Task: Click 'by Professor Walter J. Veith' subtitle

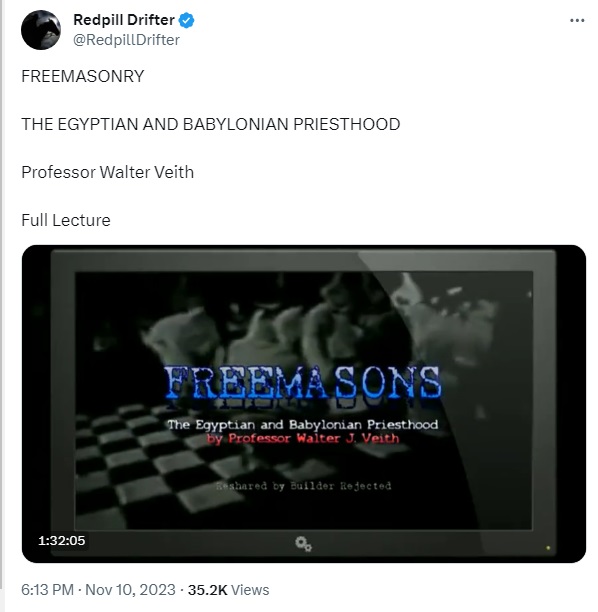Action: pyautogui.click(x=303, y=438)
